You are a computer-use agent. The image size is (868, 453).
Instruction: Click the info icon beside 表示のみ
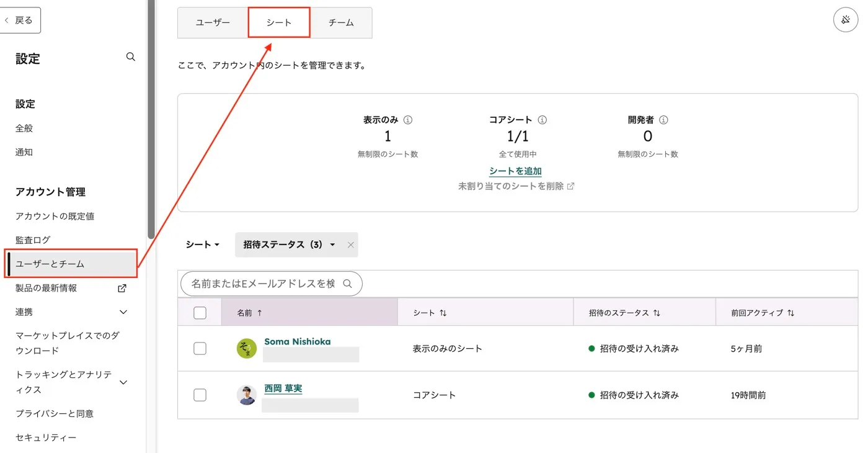point(407,119)
